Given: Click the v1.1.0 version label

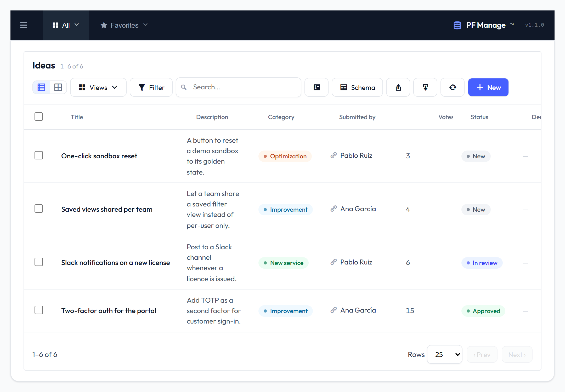Looking at the screenshot, I should tap(534, 25).
